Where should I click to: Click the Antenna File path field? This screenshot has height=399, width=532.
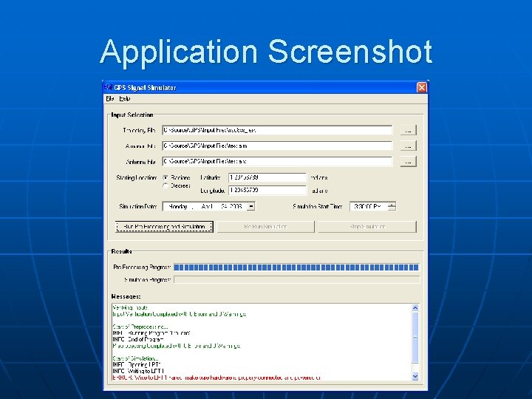tap(277, 162)
